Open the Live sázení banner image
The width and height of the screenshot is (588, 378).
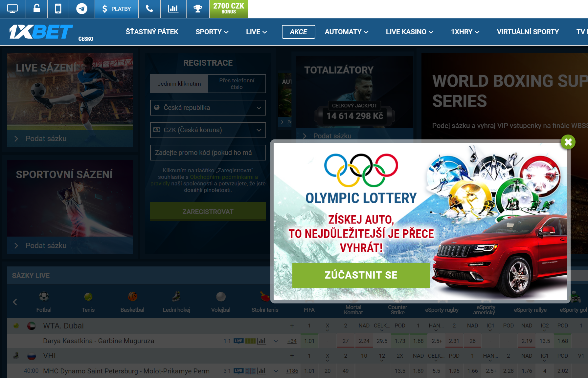point(70,91)
